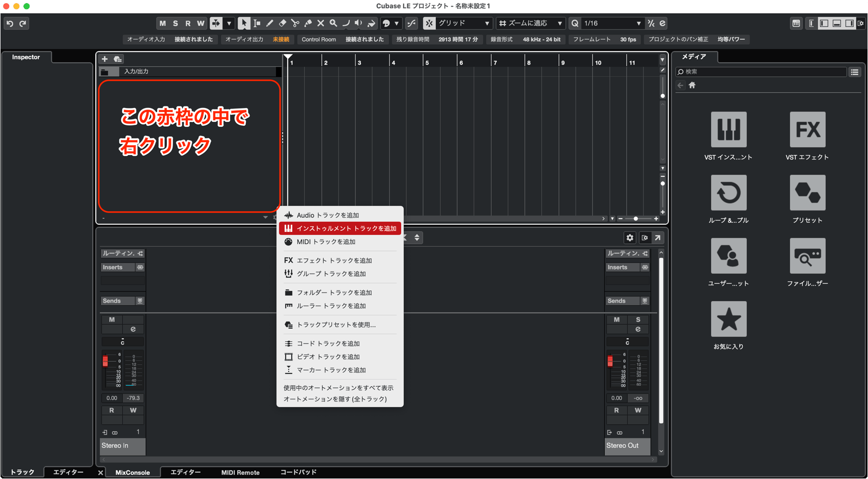
Task: Open the Favorites star category
Action: (728, 319)
